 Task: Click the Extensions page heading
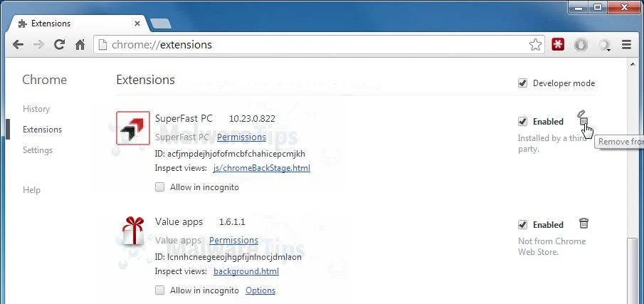click(x=145, y=80)
